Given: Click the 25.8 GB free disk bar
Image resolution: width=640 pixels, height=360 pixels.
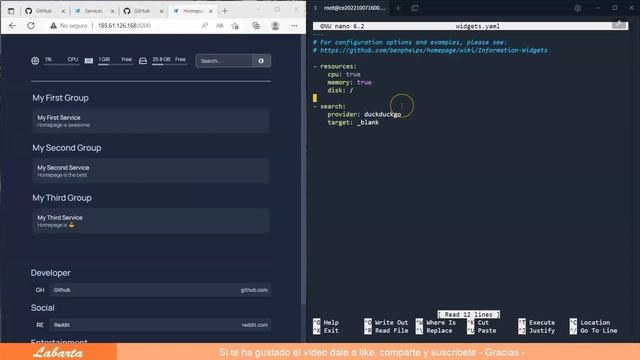Looking at the screenshot, I should click(169, 64).
